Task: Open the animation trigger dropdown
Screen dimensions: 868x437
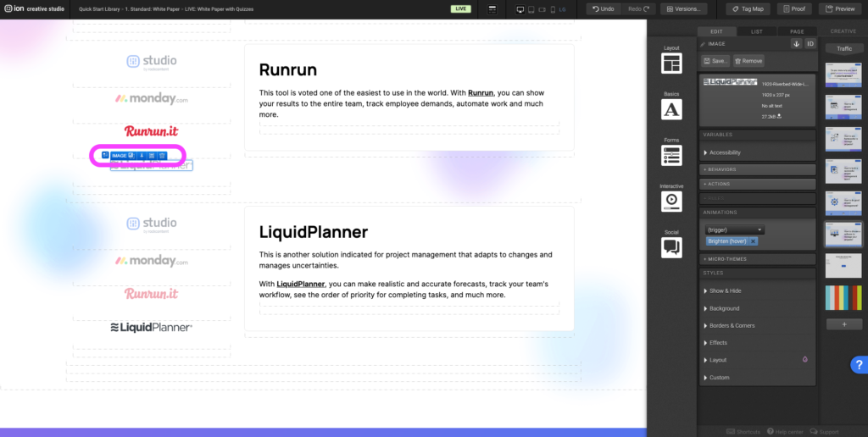Action: pos(735,230)
